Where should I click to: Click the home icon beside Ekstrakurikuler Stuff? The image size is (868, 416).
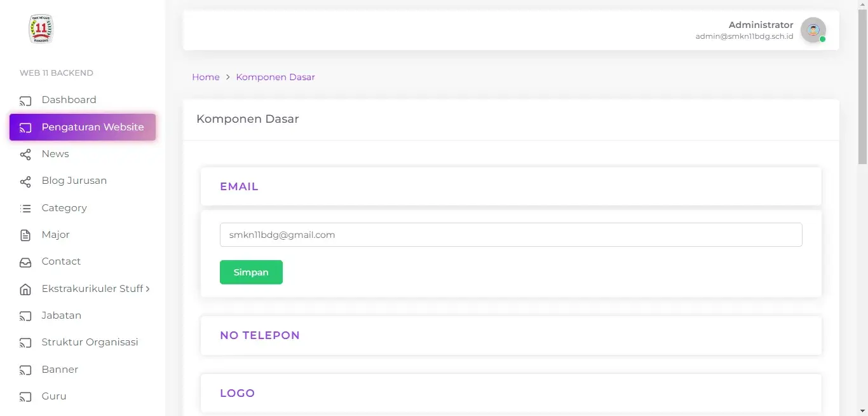[25, 289]
